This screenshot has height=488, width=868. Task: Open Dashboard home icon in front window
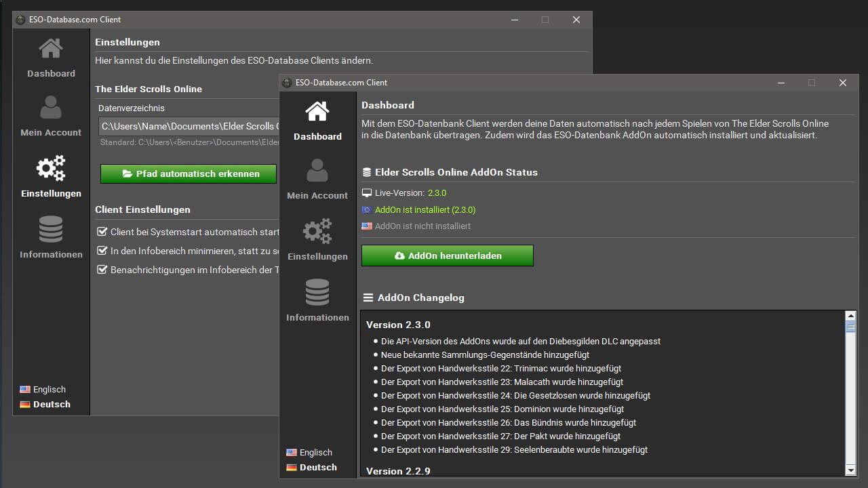coord(317,112)
